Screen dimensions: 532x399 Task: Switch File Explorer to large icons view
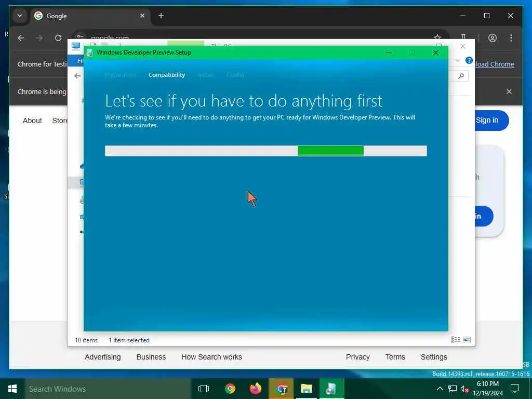(x=467, y=340)
